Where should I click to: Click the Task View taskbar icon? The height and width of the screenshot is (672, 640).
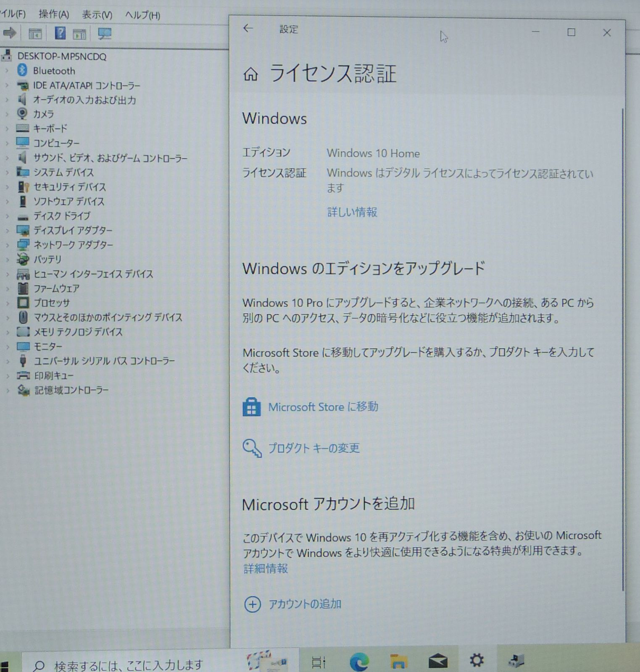(319, 662)
